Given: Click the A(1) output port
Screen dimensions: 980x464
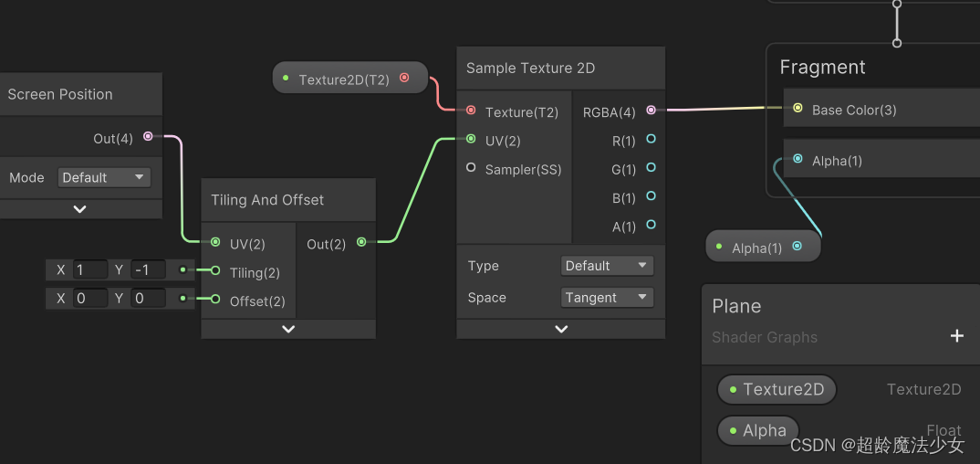Looking at the screenshot, I should [651, 224].
